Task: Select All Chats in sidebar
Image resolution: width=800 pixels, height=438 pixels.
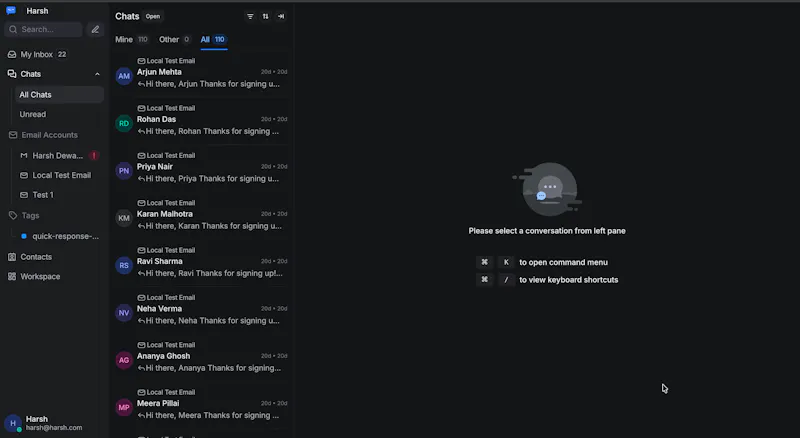Action: [59, 95]
